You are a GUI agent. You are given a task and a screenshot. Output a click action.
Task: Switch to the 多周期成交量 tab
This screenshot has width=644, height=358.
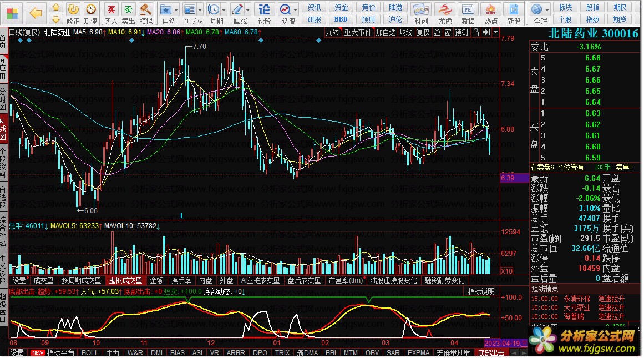point(81,280)
